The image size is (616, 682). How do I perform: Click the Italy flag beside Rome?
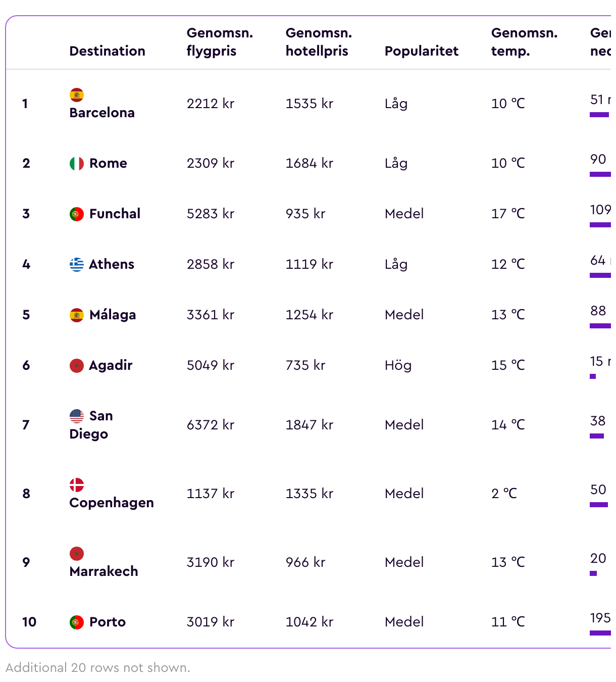77,164
